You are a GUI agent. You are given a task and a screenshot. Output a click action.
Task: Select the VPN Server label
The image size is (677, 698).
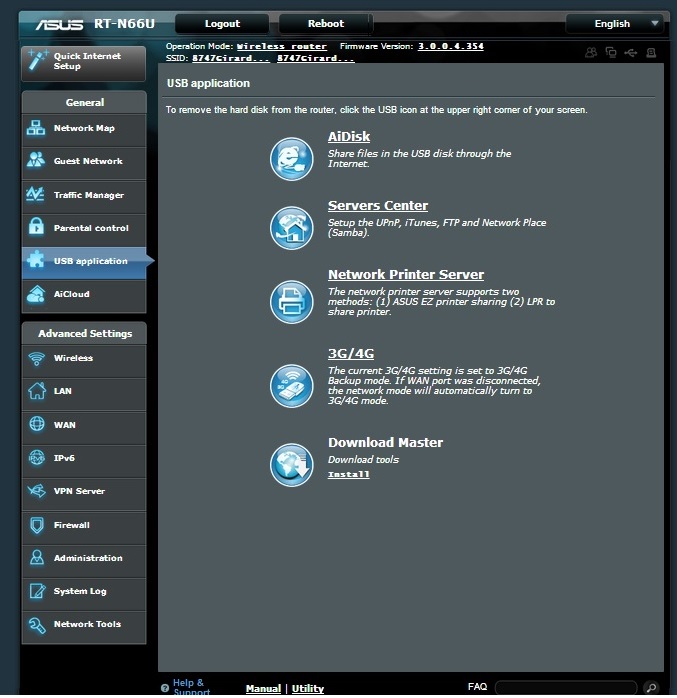tap(79, 491)
